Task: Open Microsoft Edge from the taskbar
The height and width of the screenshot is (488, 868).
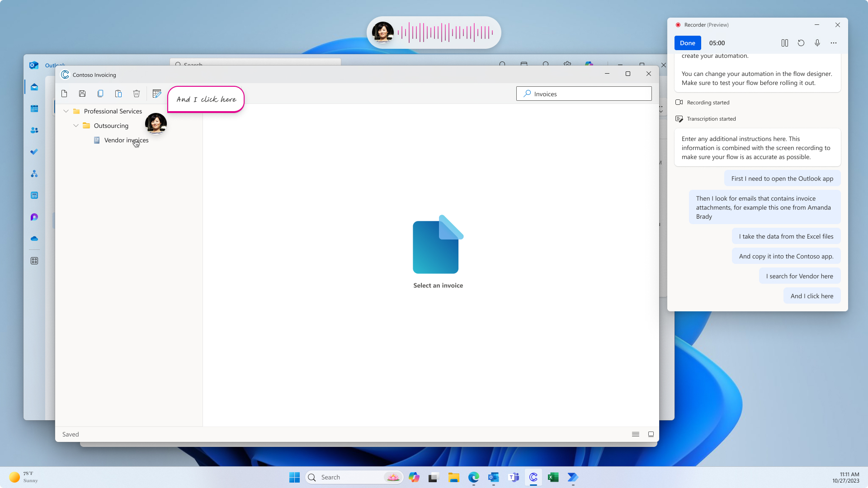Action: coord(473,477)
